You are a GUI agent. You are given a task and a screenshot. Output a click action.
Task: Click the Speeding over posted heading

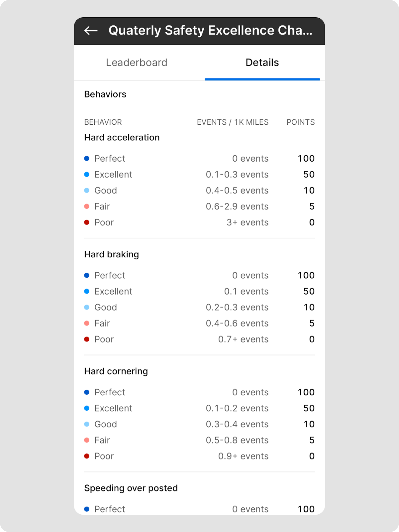(131, 488)
